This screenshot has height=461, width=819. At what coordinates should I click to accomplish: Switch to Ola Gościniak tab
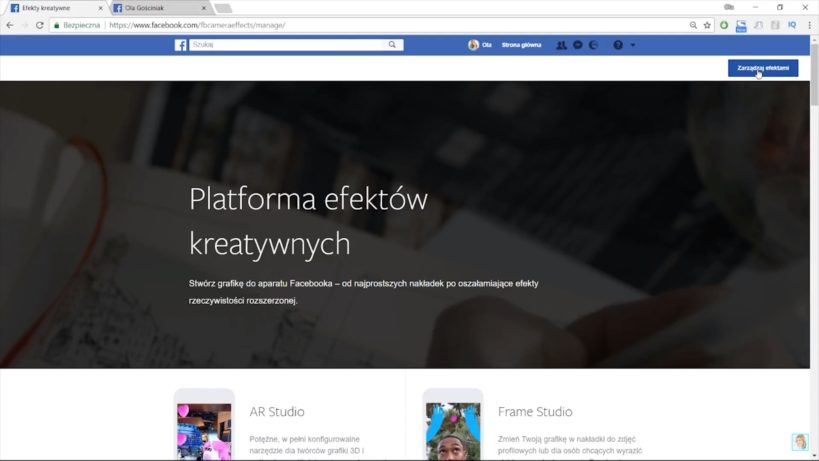(x=157, y=8)
